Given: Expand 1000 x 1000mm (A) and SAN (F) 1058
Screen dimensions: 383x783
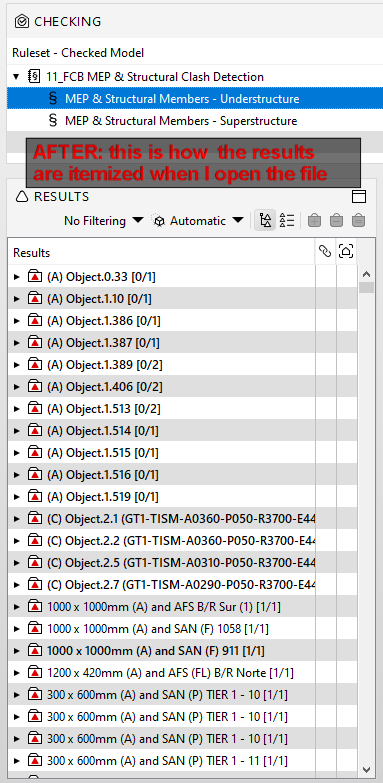Looking at the screenshot, I should tap(17, 629).
